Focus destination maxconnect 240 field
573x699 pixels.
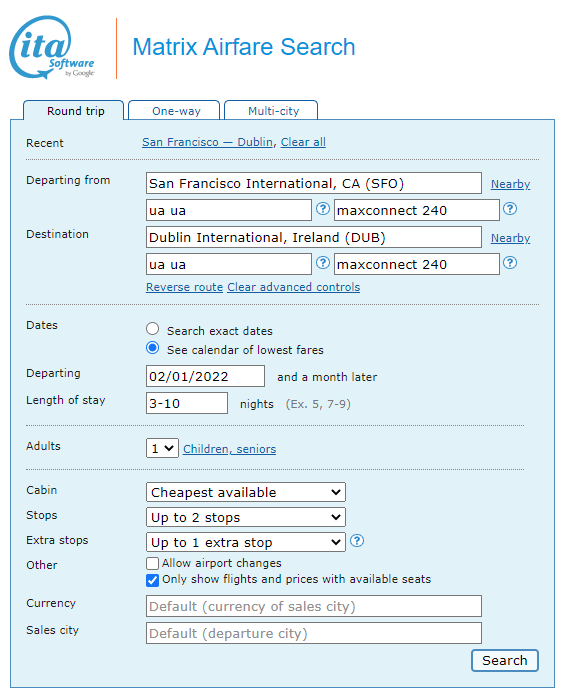pos(417,264)
